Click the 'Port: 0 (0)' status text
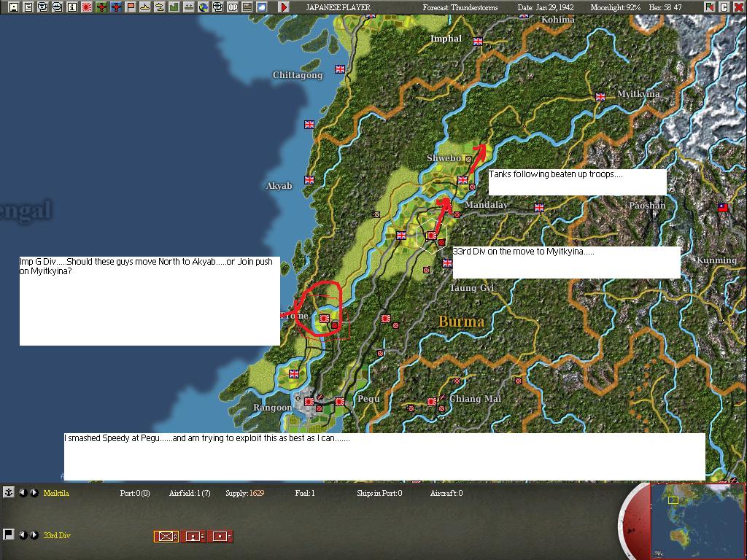 click(135, 493)
